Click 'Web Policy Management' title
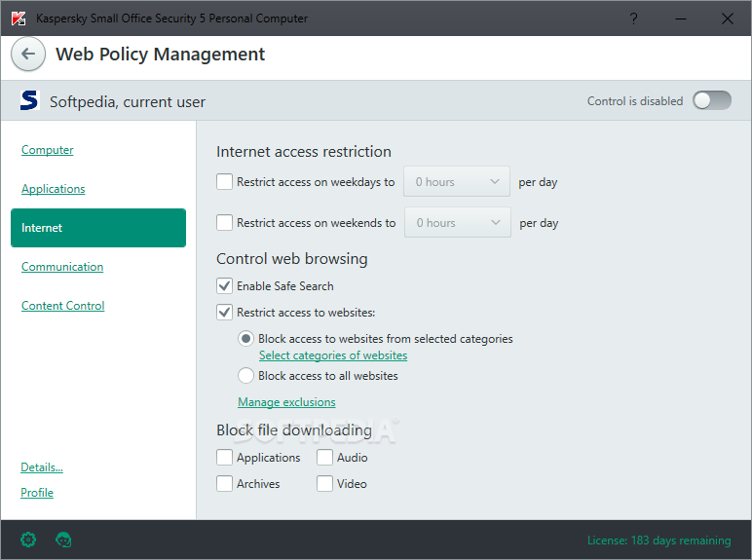Image resolution: width=752 pixels, height=560 pixels. [x=160, y=55]
